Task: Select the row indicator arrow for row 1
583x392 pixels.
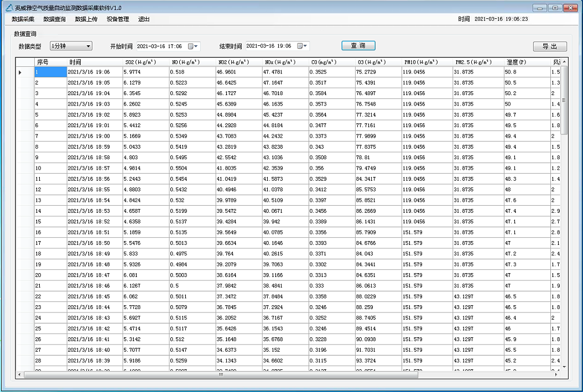Action: coord(21,72)
